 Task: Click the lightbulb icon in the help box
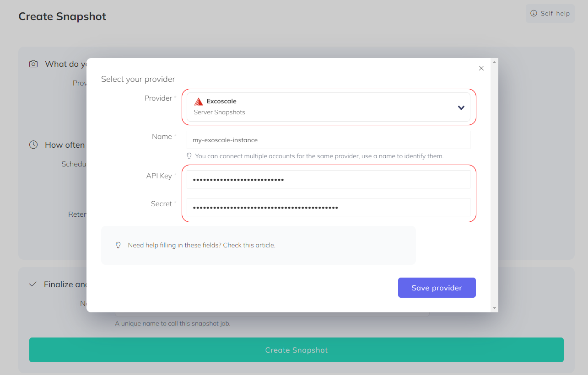tap(118, 245)
